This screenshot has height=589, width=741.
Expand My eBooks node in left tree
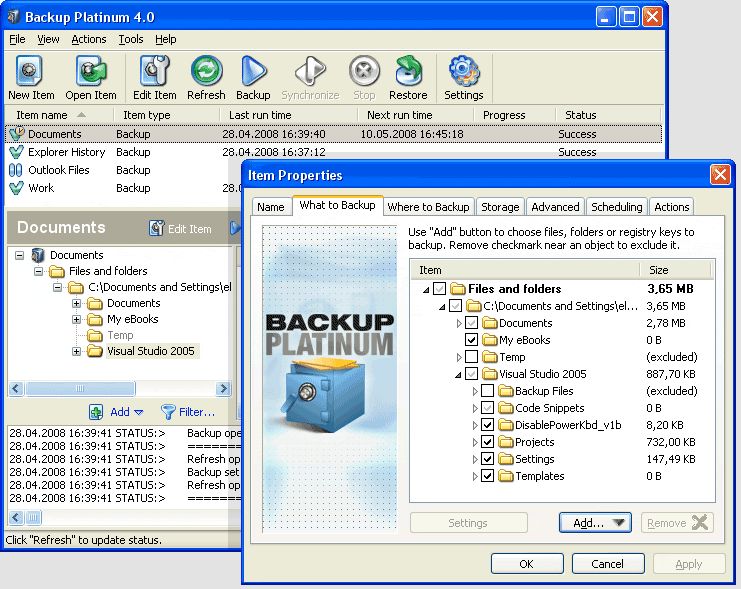click(x=77, y=320)
